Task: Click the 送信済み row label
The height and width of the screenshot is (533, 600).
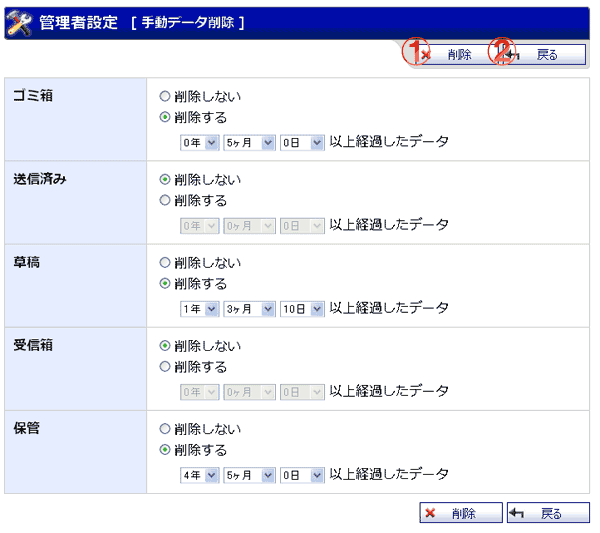Action: [x=40, y=179]
